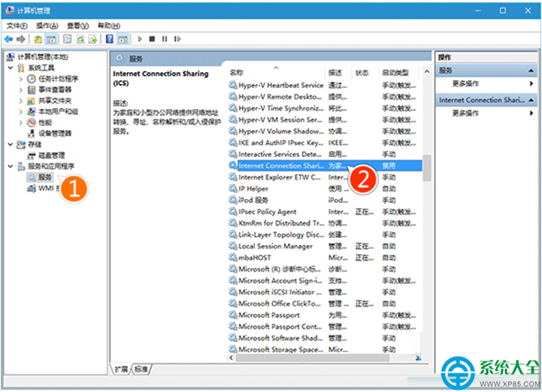Collapse the 系统工具 tree node
Image resolution: width=542 pixels, height=392 pixels.
11,68
